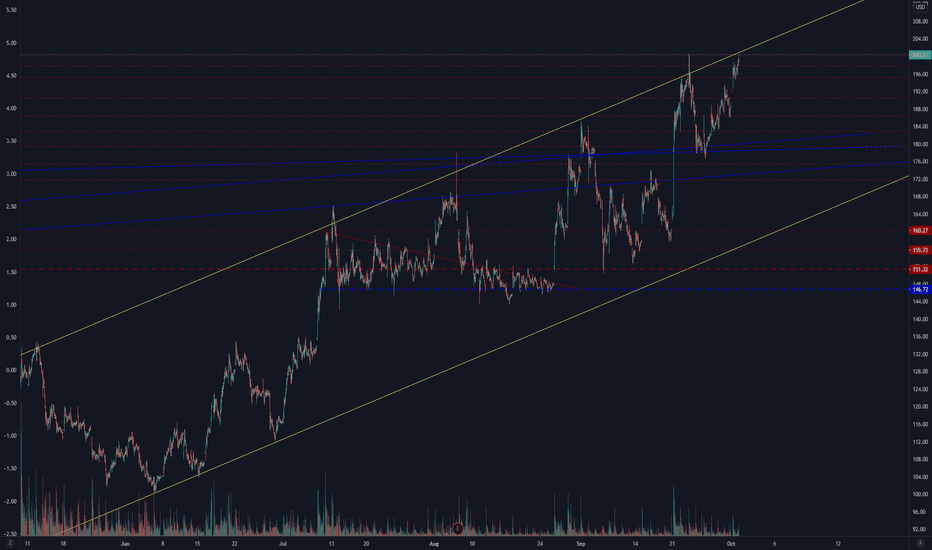The image size is (932, 550).
Task: Click the 'Jun' label on the date axis
Action: (x=125, y=543)
